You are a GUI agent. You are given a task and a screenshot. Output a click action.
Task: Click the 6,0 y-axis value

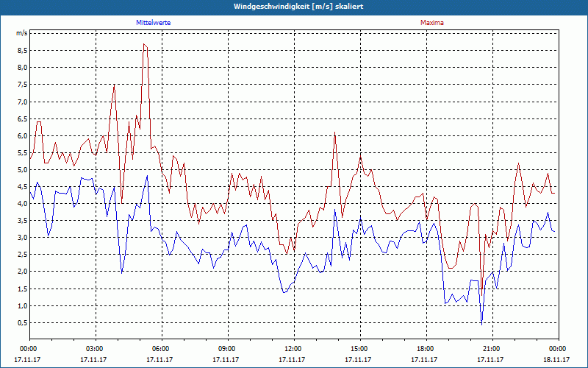pyautogui.click(x=22, y=135)
